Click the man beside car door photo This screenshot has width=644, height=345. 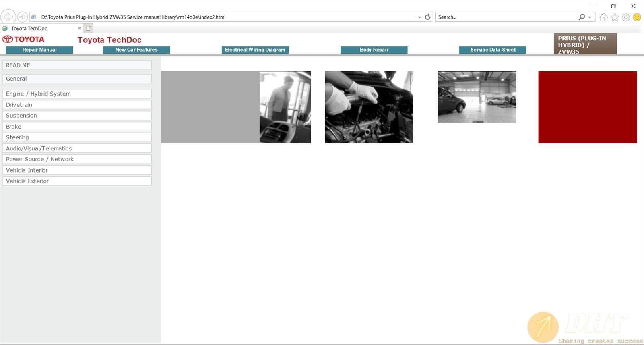click(285, 107)
